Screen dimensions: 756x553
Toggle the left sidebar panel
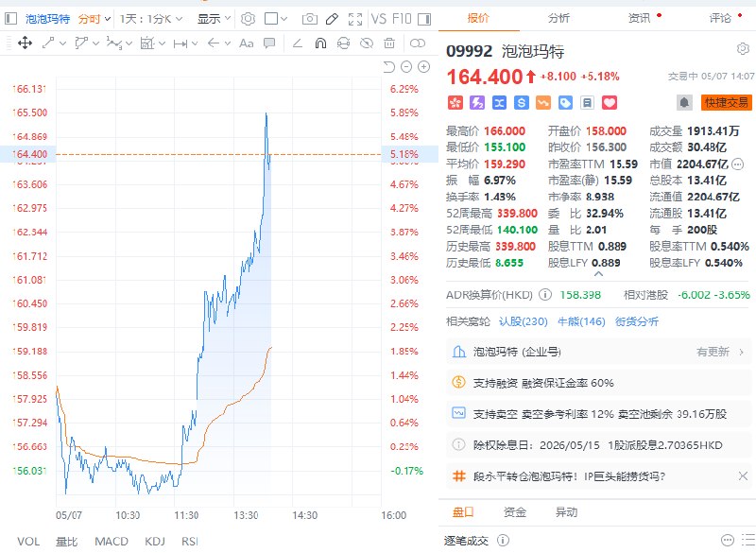click(x=10, y=19)
